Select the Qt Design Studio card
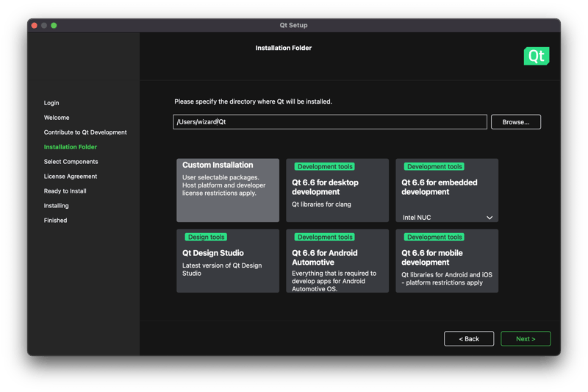Image resolution: width=588 pixels, height=392 pixels. pyautogui.click(x=228, y=260)
